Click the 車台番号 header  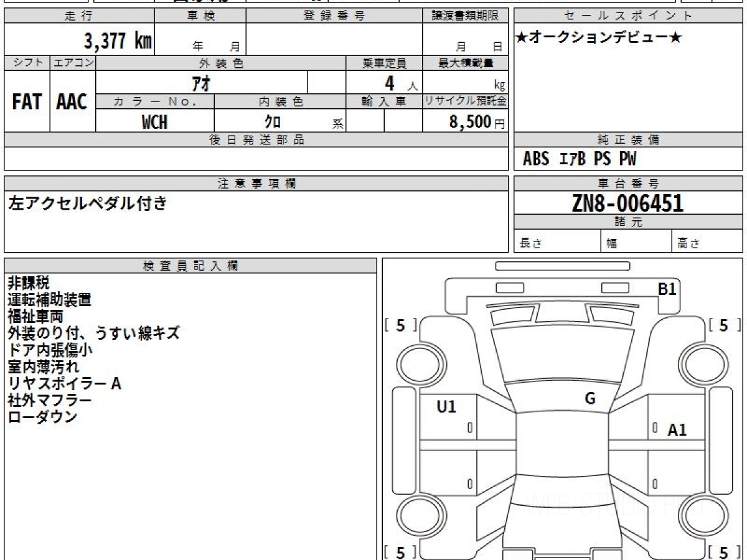628,184
